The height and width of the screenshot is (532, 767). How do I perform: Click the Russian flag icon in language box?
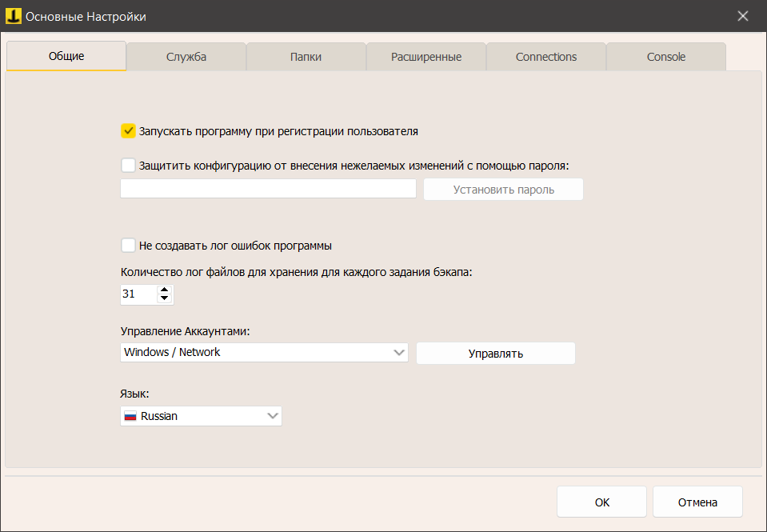coord(130,417)
